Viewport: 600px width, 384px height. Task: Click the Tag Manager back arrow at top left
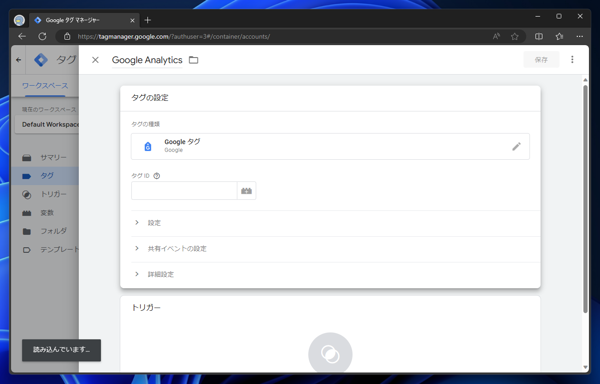click(x=18, y=60)
